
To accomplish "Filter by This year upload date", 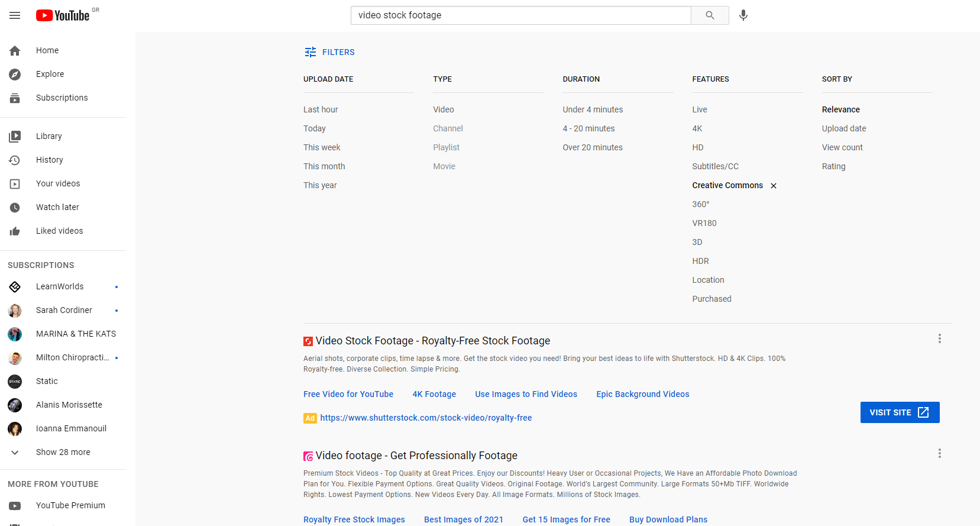I will 320,185.
